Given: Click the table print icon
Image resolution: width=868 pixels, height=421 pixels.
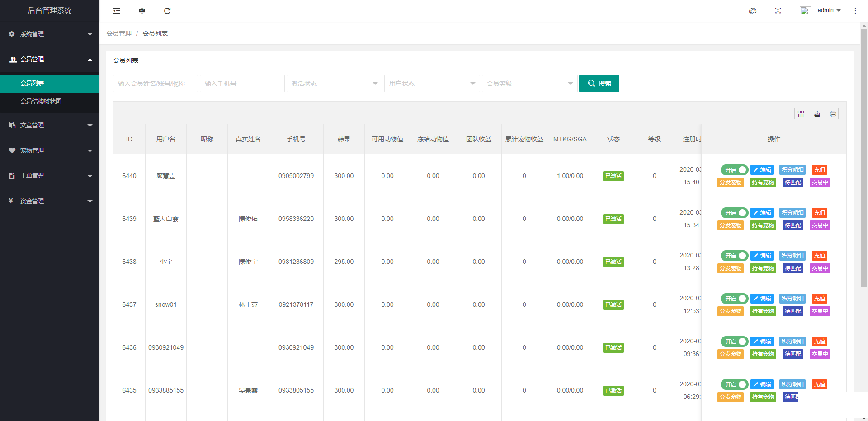Looking at the screenshot, I should 833,114.
